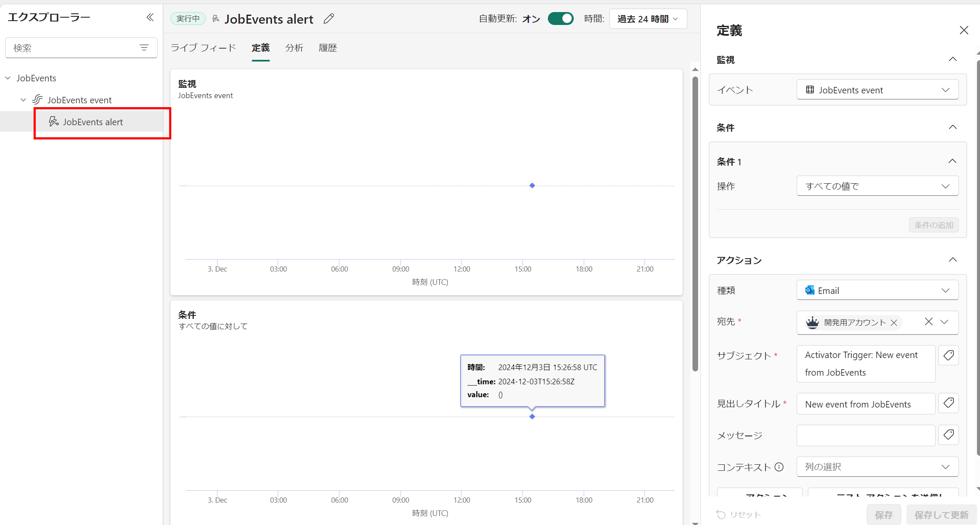
Task: Open the JobEvents event dropdown
Action: pos(877,90)
